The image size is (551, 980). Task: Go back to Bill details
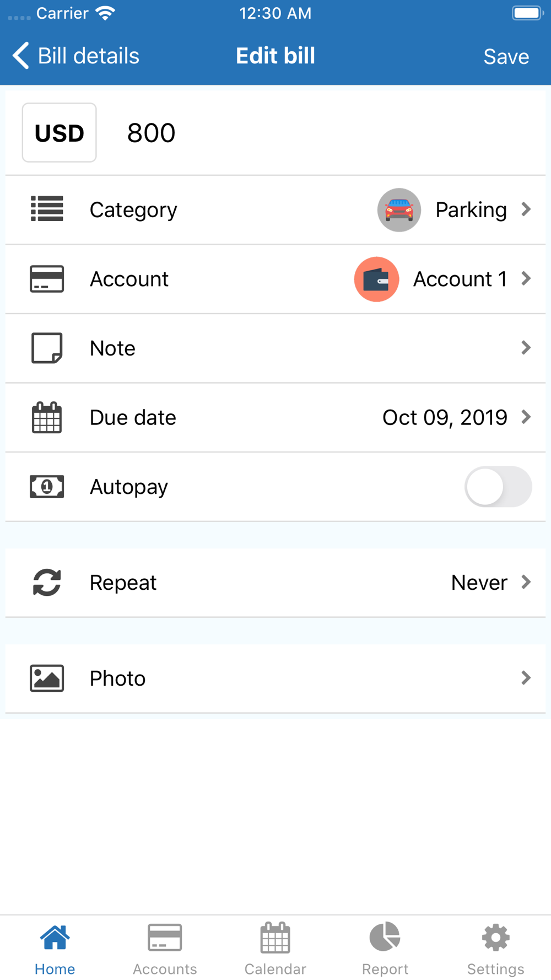click(x=76, y=56)
